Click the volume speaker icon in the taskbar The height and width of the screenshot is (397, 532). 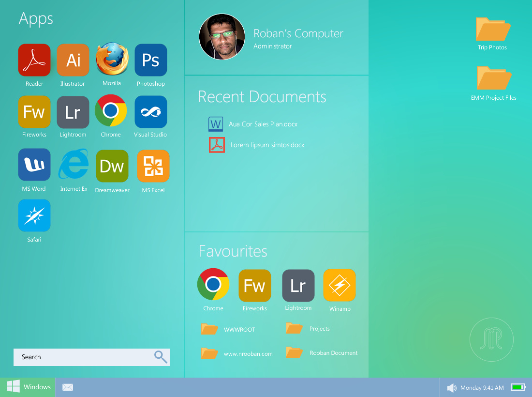452,388
